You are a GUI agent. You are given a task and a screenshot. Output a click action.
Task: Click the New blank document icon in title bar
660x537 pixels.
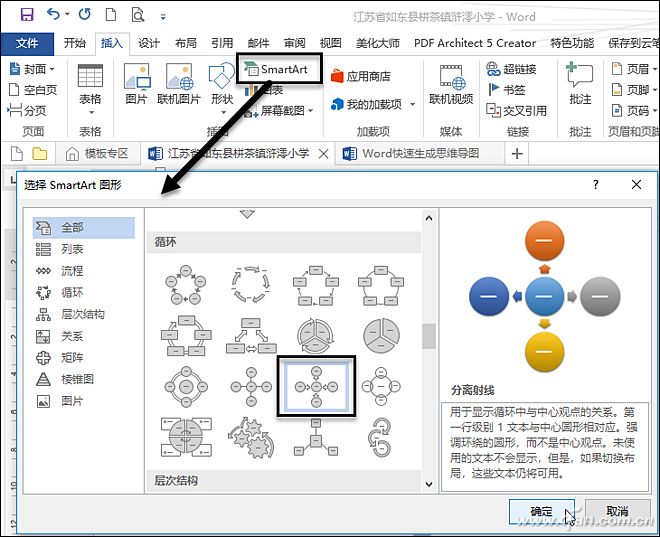[x=111, y=15]
